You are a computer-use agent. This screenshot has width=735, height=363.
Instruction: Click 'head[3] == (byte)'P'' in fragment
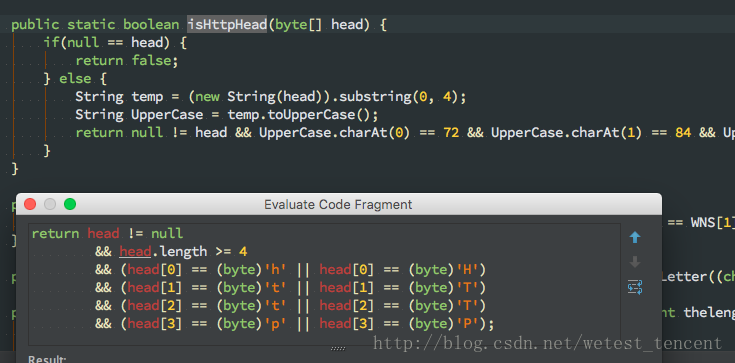(x=399, y=323)
